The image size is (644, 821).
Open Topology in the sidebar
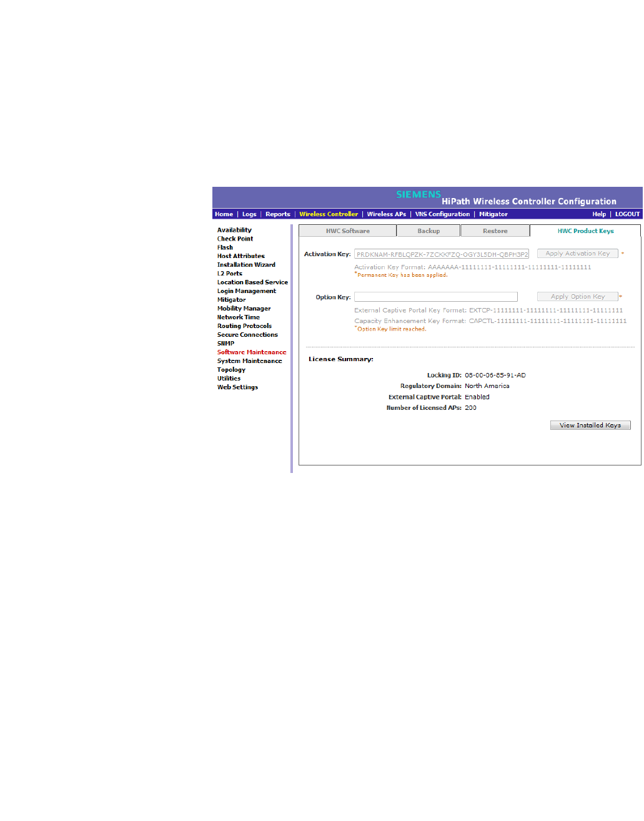click(x=231, y=370)
